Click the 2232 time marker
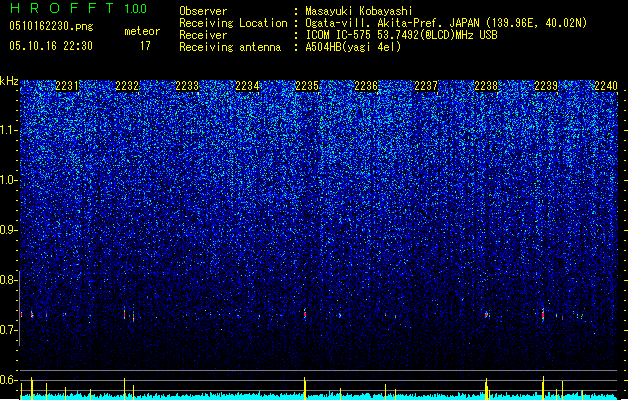Image resolution: width=629 pixels, height=400 pixels. (x=127, y=85)
